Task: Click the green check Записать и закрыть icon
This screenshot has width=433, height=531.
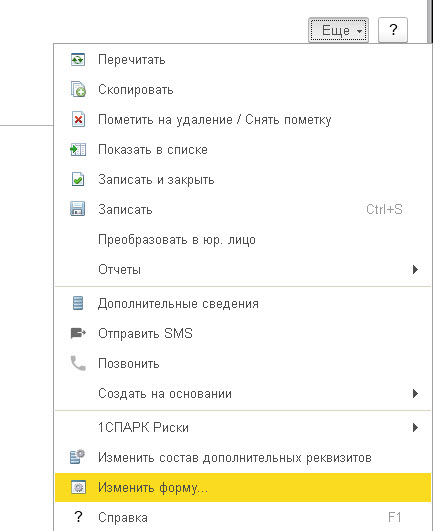Action: 78,179
